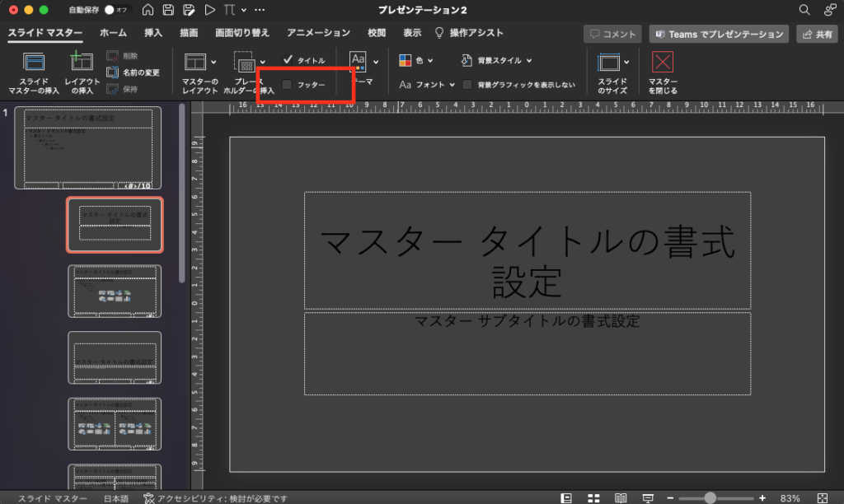Switch to Reading view book icon
This screenshot has width=844, height=504.
point(621,498)
